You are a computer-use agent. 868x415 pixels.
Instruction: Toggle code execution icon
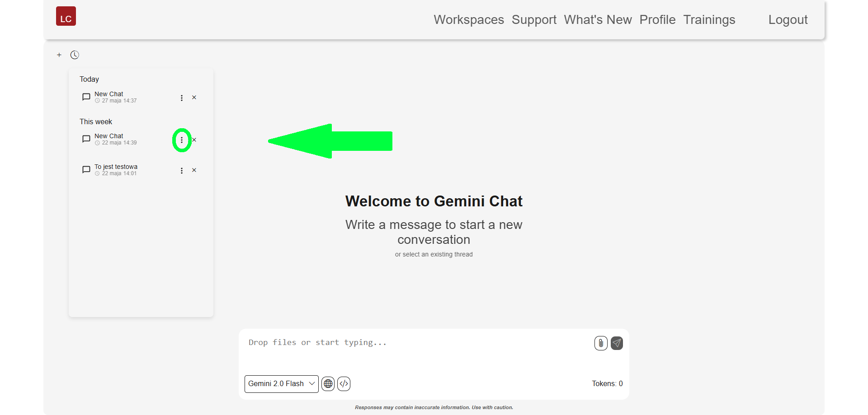[344, 384]
